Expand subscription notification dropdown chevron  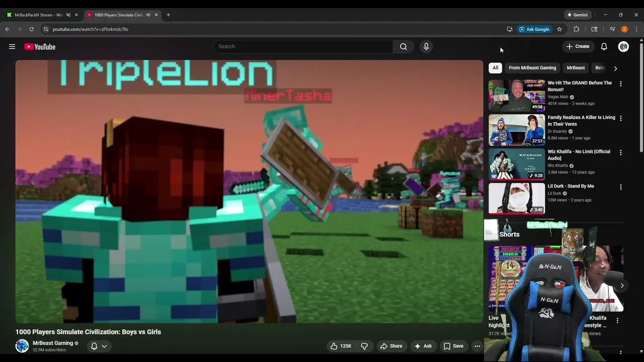coord(104,346)
